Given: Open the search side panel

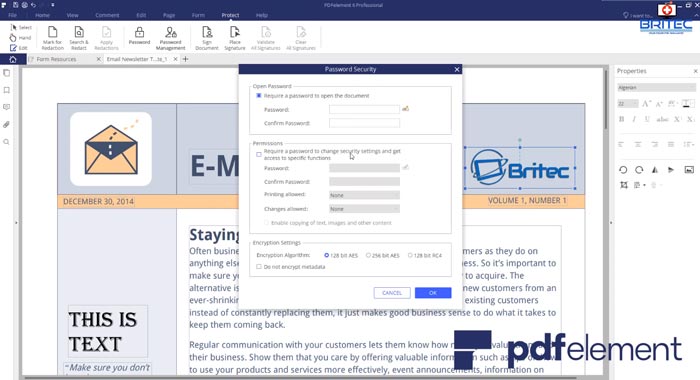Looking at the screenshot, I should pyautogui.click(x=7, y=142).
